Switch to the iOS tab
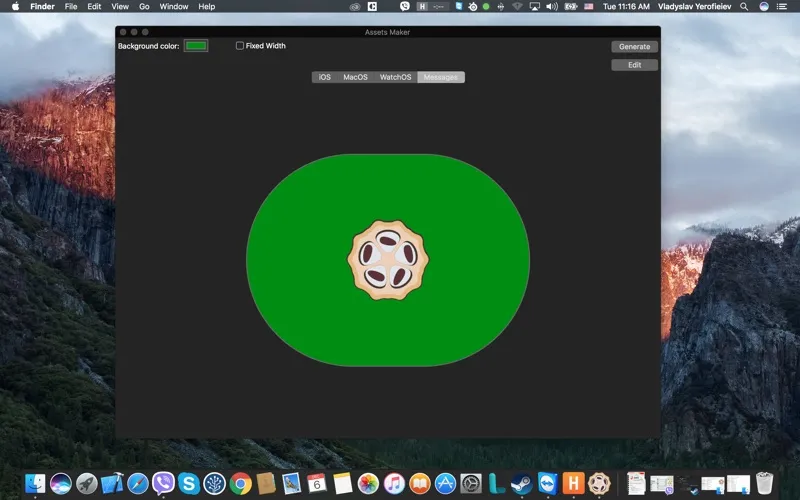This screenshot has height=500, width=800. [324, 77]
